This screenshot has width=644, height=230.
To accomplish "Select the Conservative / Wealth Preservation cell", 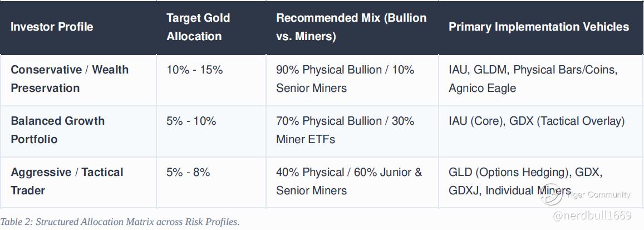I will pos(78,80).
